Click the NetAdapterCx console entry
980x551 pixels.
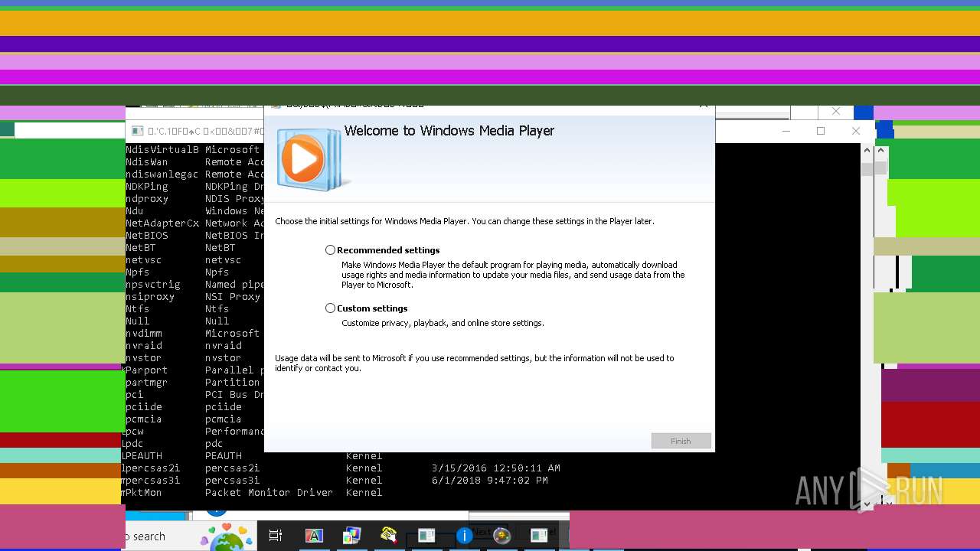click(x=162, y=223)
